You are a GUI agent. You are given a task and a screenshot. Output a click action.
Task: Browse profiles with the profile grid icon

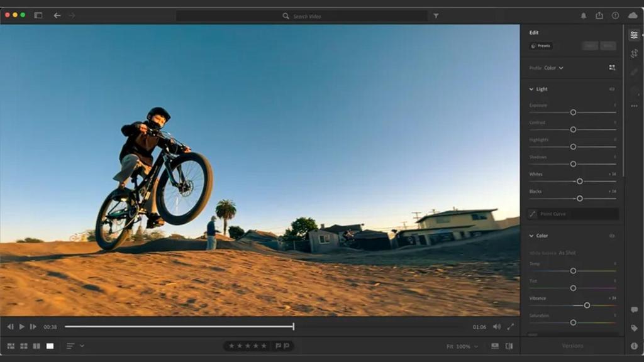[612, 68]
